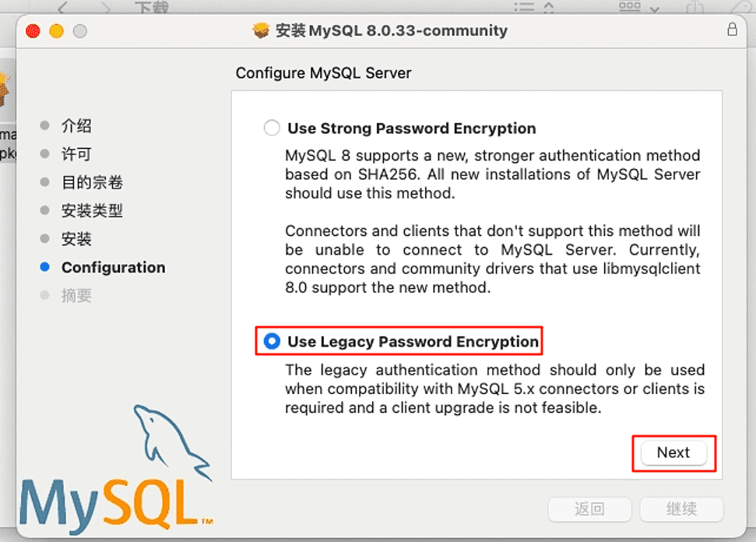Select Use Legacy Password Encryption radio button
Viewport: 756px width, 542px height.
(x=272, y=341)
